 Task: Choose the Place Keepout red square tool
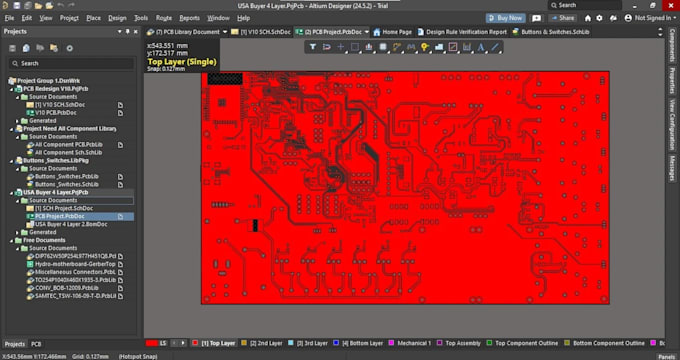453,47
